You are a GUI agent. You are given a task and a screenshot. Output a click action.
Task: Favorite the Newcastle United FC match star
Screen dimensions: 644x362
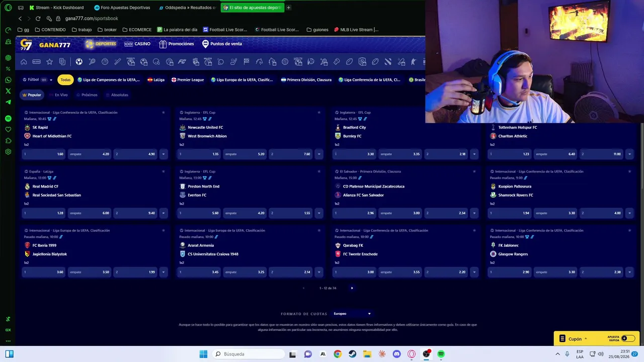tap(319, 112)
